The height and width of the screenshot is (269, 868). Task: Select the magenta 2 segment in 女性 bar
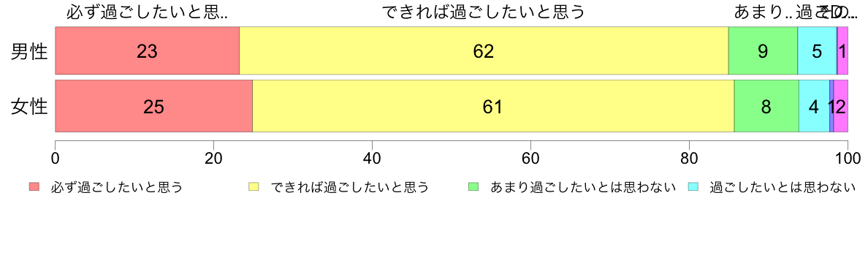pyautogui.click(x=841, y=106)
